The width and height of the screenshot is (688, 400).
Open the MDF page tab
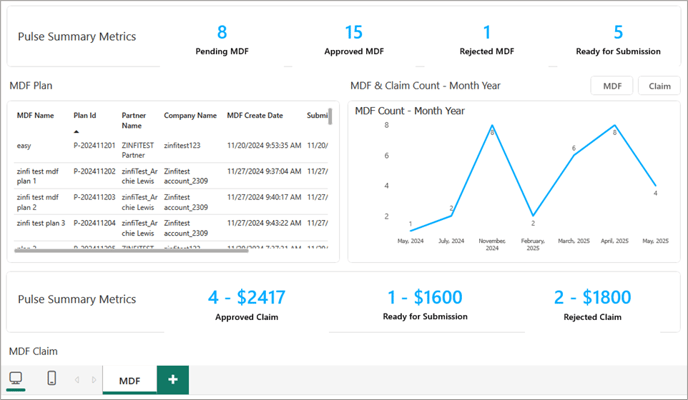[x=129, y=380]
